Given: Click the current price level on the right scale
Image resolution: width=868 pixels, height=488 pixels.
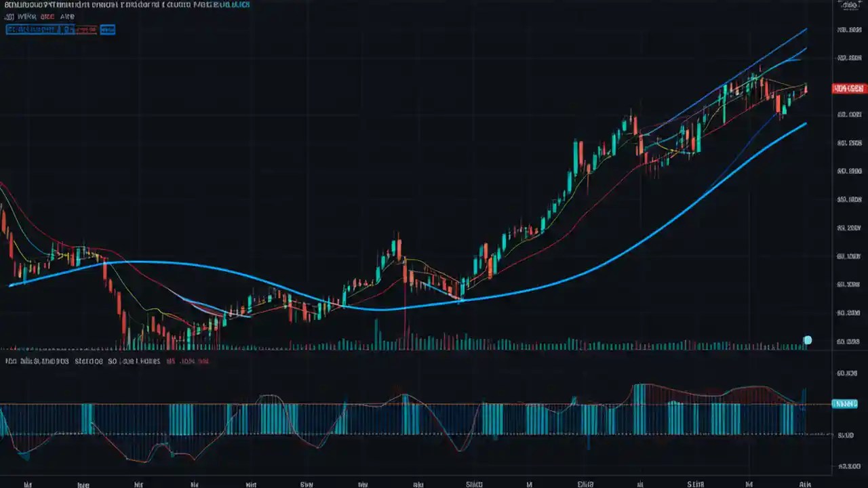Looking at the screenshot, I should tap(849, 88).
